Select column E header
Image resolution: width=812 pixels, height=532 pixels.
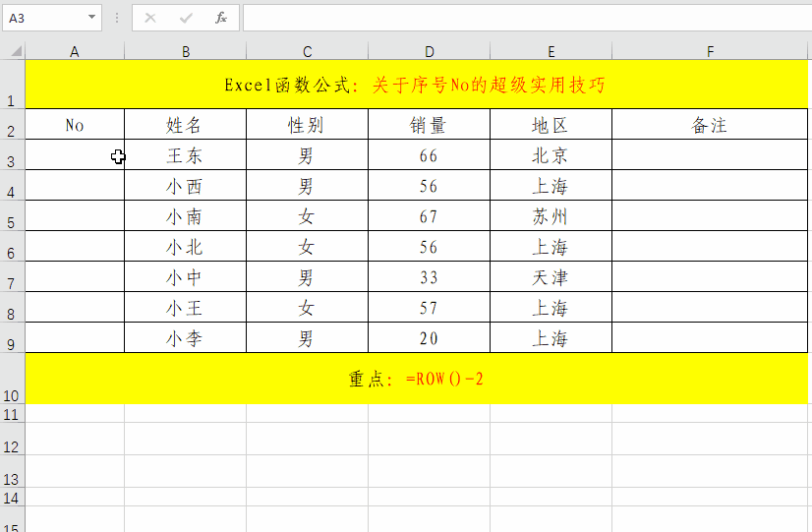click(551, 51)
